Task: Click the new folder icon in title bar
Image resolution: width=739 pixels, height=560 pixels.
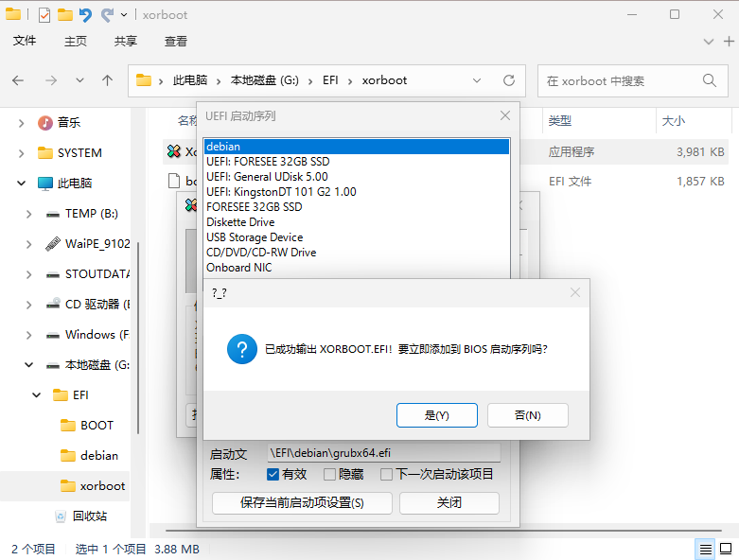Action: tap(65, 15)
